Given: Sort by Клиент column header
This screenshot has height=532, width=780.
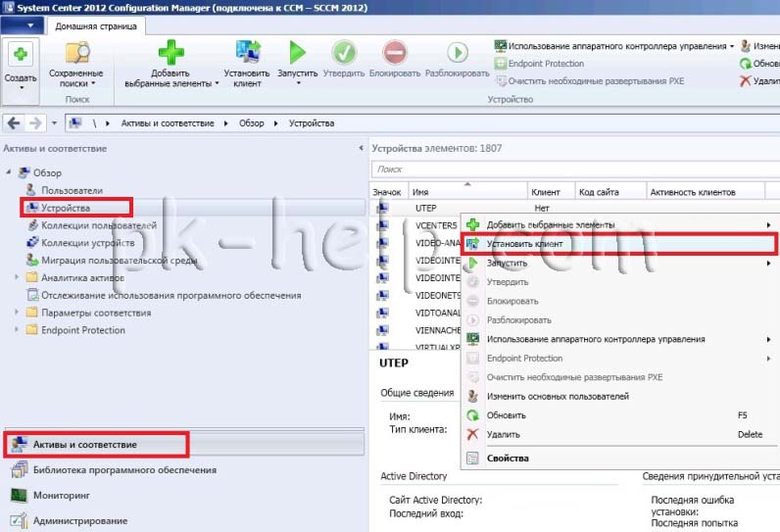Looking at the screenshot, I should click(x=551, y=191).
